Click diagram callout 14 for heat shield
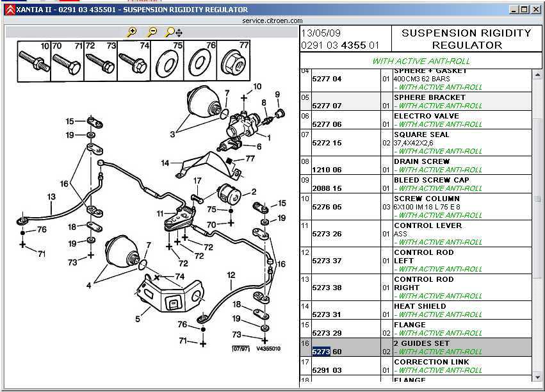This screenshot has width=545, height=392. tap(165, 163)
